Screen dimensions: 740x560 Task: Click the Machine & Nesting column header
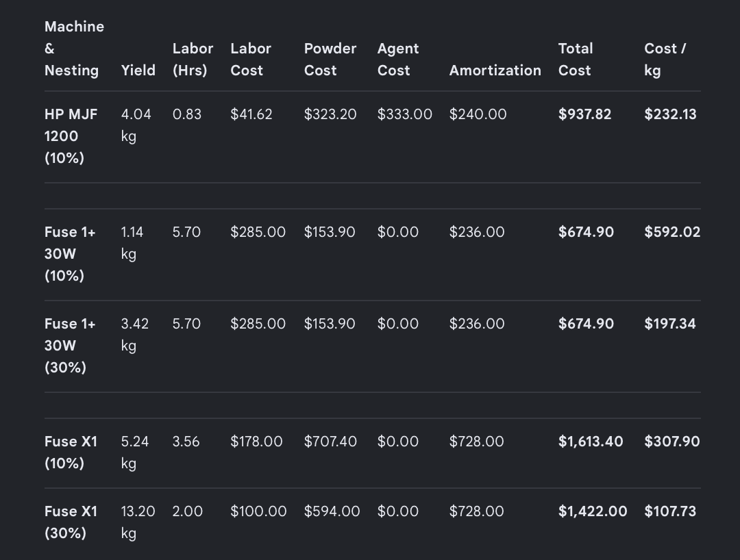tap(74, 49)
